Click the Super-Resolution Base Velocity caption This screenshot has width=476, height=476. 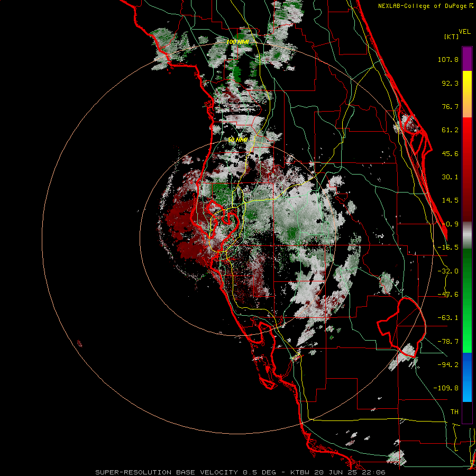241,472
